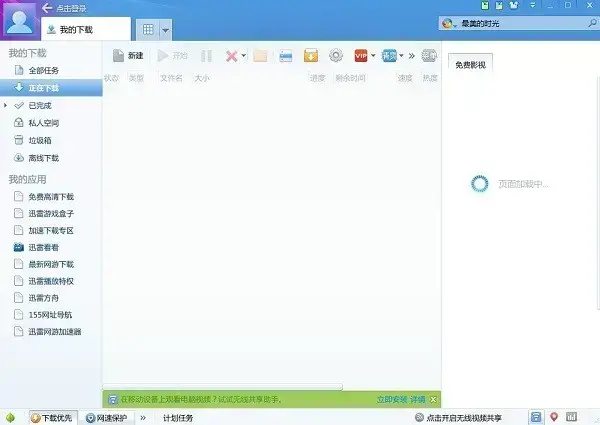Click the 类型 column header
This screenshot has height=425, width=600.
pos(136,78)
